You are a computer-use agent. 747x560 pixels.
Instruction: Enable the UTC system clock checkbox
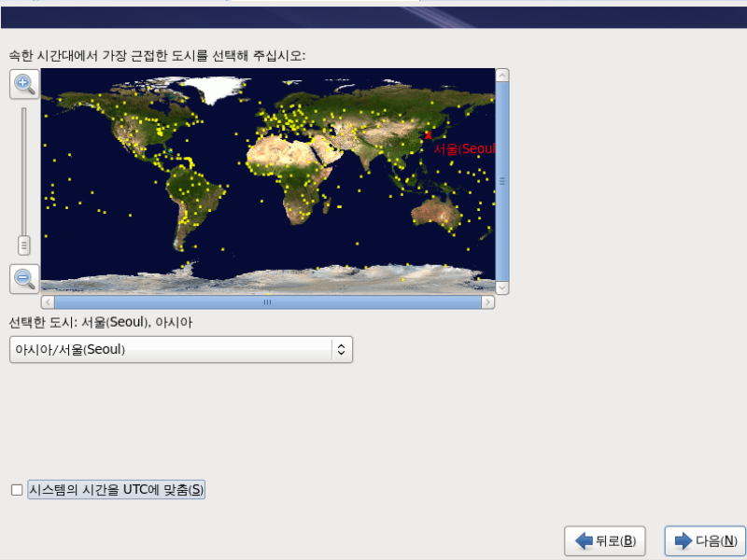pyautogui.click(x=17, y=489)
